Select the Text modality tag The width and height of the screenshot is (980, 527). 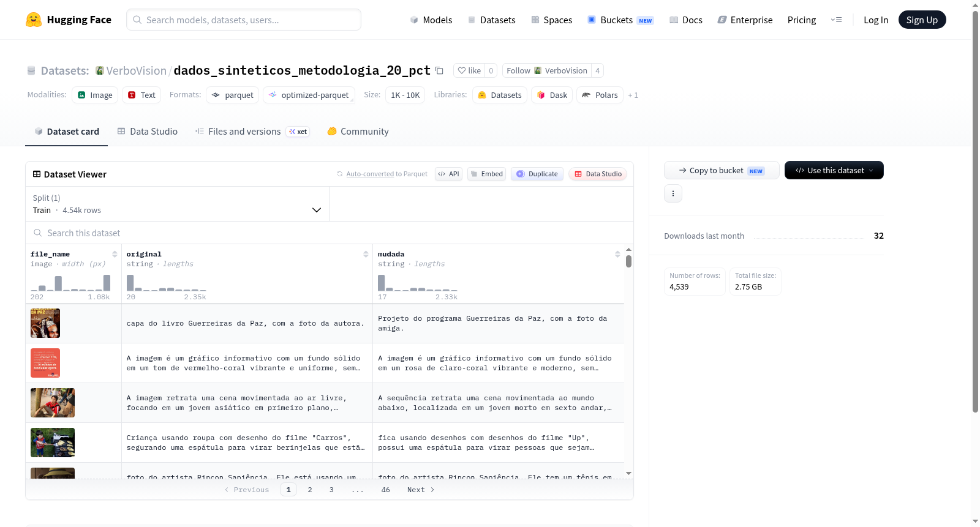pos(141,95)
